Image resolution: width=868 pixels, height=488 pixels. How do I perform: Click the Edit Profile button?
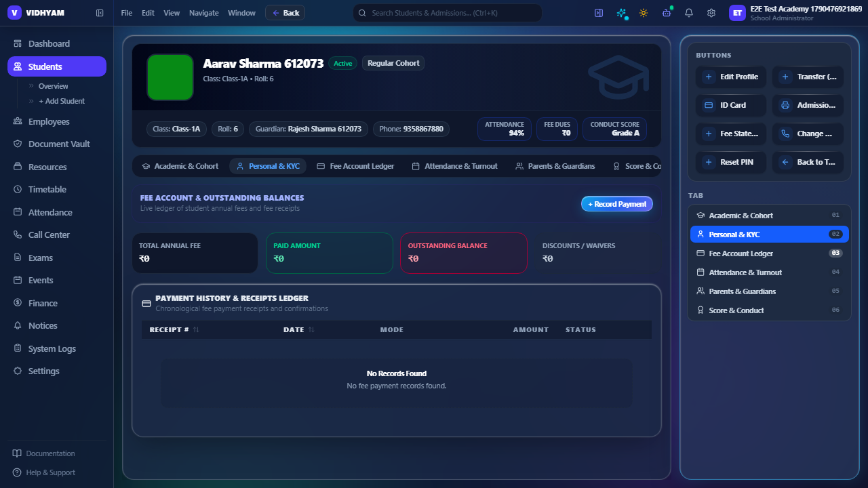click(x=731, y=77)
